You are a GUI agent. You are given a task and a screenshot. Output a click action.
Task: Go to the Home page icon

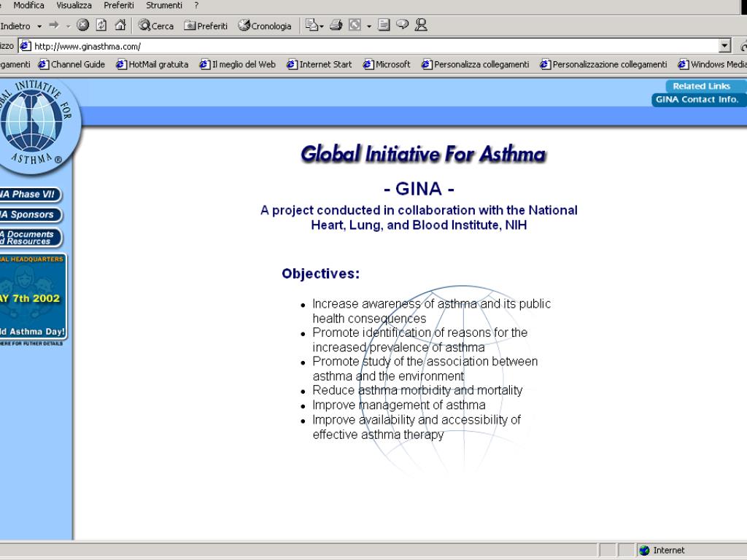120,25
